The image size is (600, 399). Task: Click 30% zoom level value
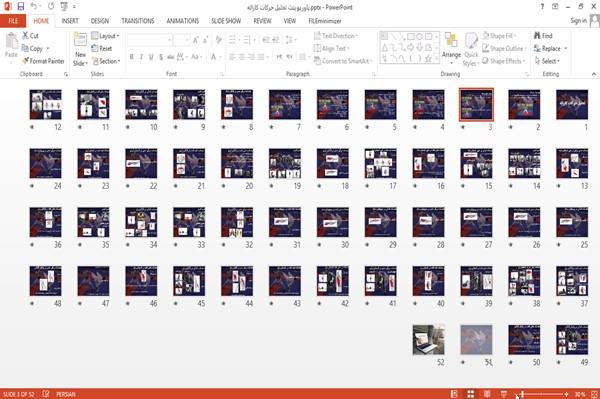coord(580,394)
